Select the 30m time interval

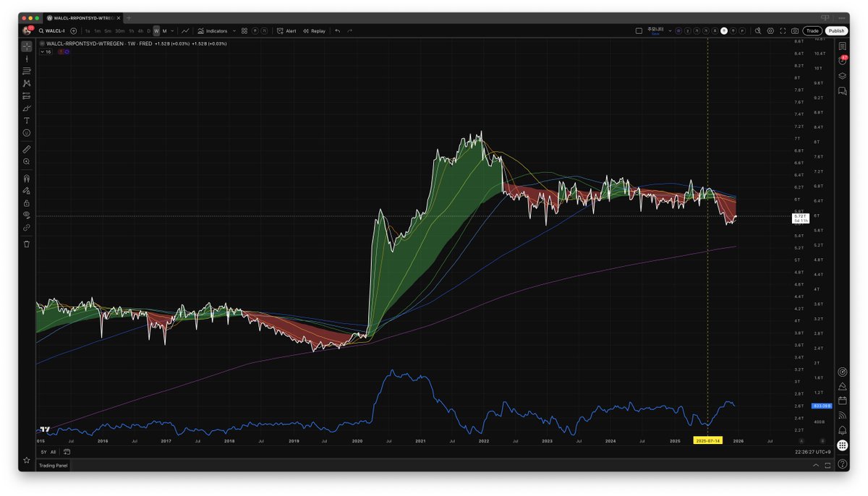[119, 31]
